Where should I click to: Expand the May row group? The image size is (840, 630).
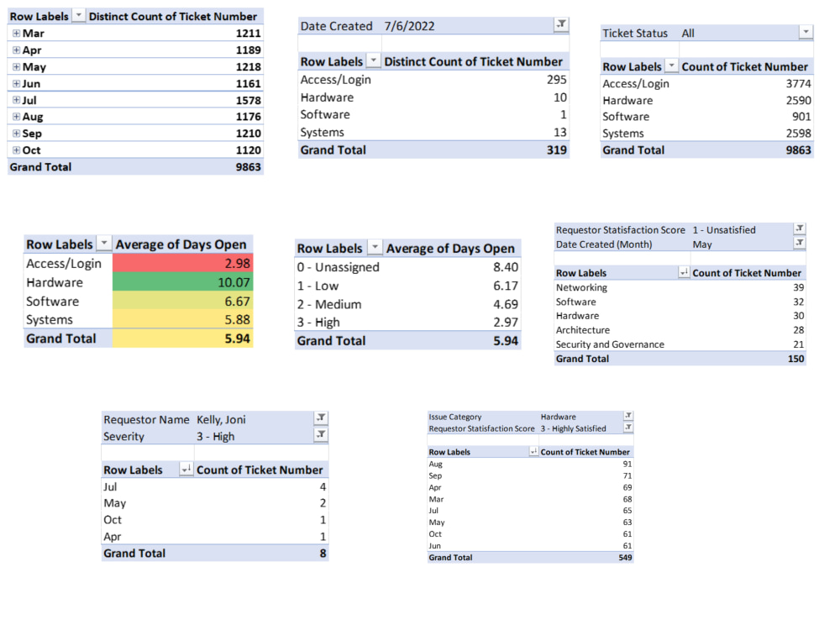[16, 66]
